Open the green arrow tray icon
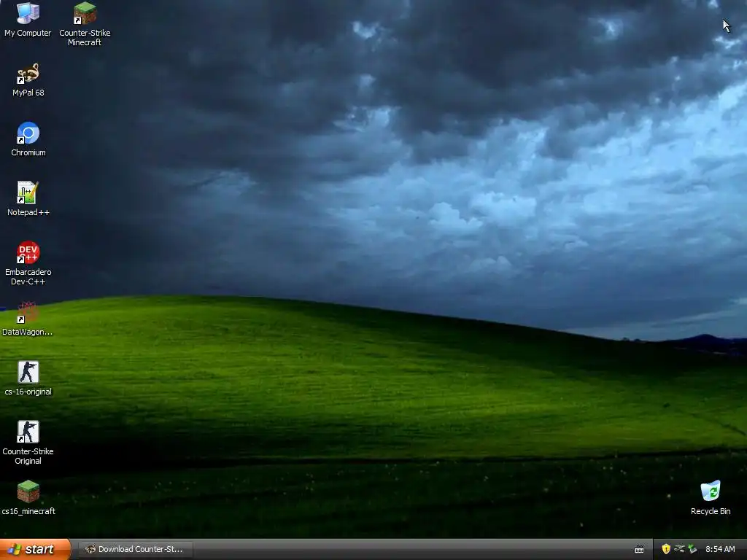Screen dimensions: 747x560 pyautogui.click(x=692, y=549)
